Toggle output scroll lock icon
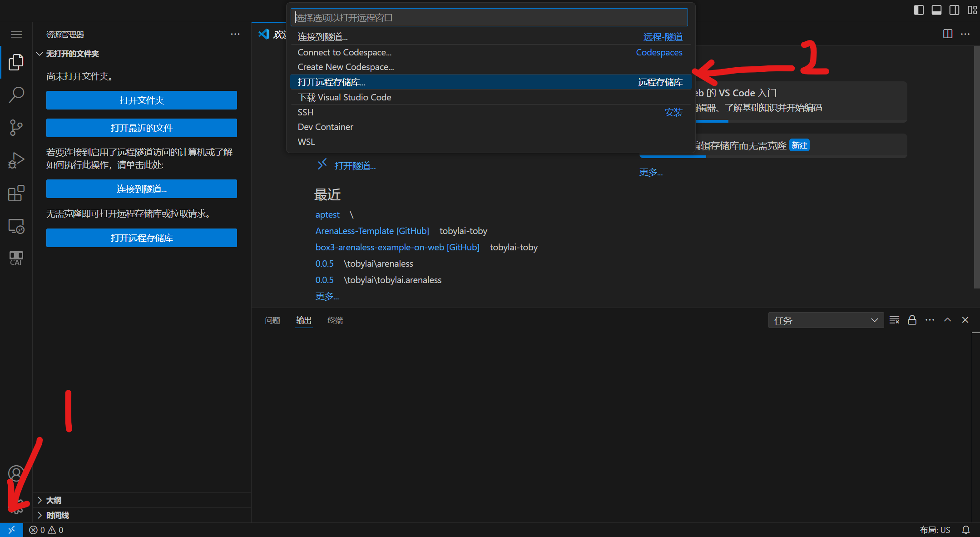This screenshot has width=980, height=537. 912,320
